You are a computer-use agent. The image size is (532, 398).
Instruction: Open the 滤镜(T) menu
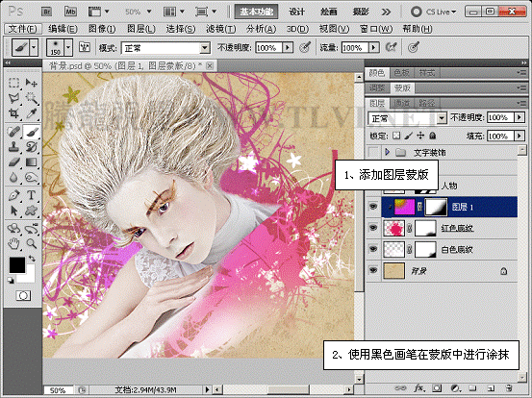pyautogui.click(x=221, y=29)
